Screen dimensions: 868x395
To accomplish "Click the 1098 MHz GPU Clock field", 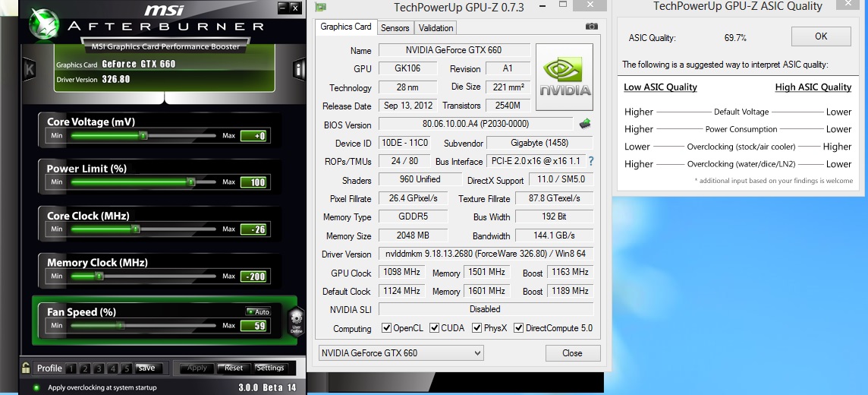I will click(x=401, y=272).
